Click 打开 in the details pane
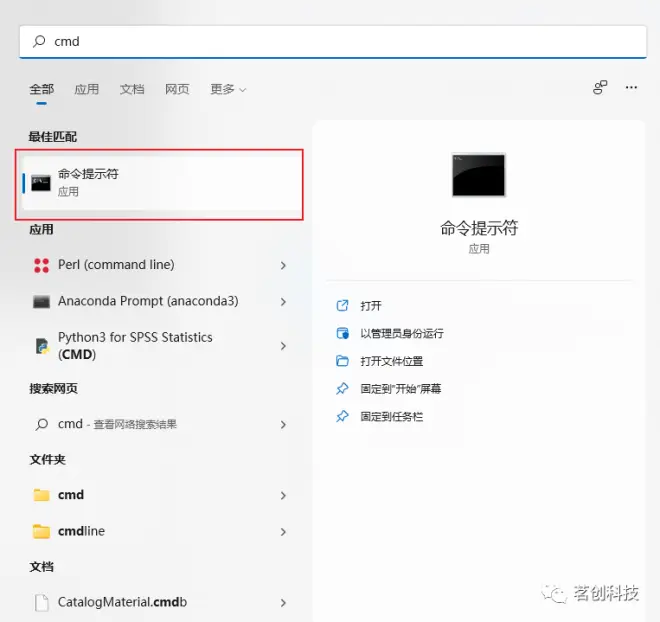The width and height of the screenshot is (660, 622). pyautogui.click(x=371, y=306)
